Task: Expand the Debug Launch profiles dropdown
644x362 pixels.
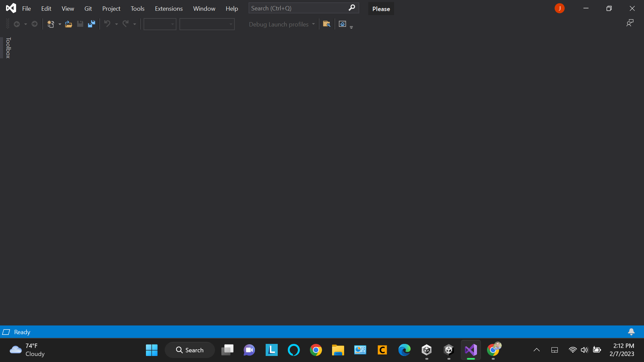Action: pyautogui.click(x=314, y=24)
